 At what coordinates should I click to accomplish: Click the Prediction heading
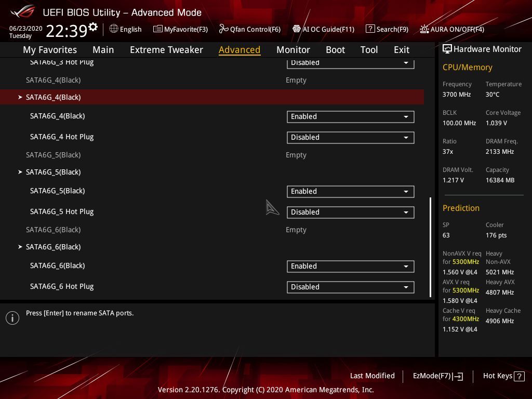tap(461, 208)
